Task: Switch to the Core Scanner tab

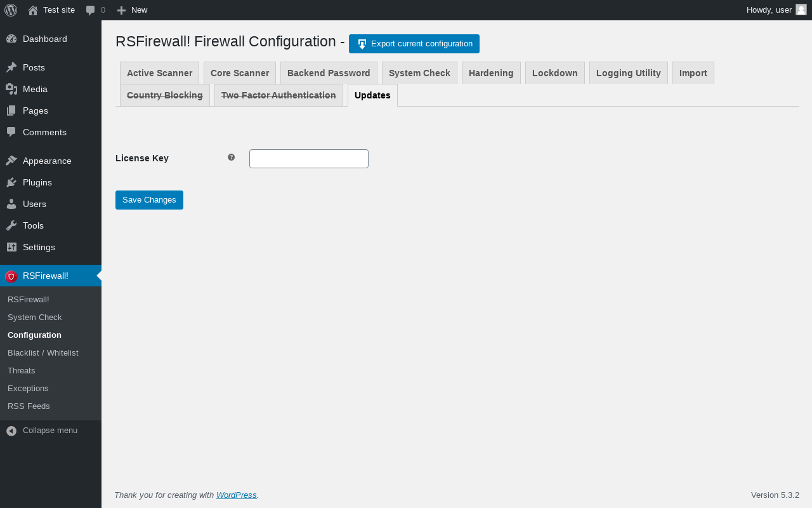Action: point(240,73)
